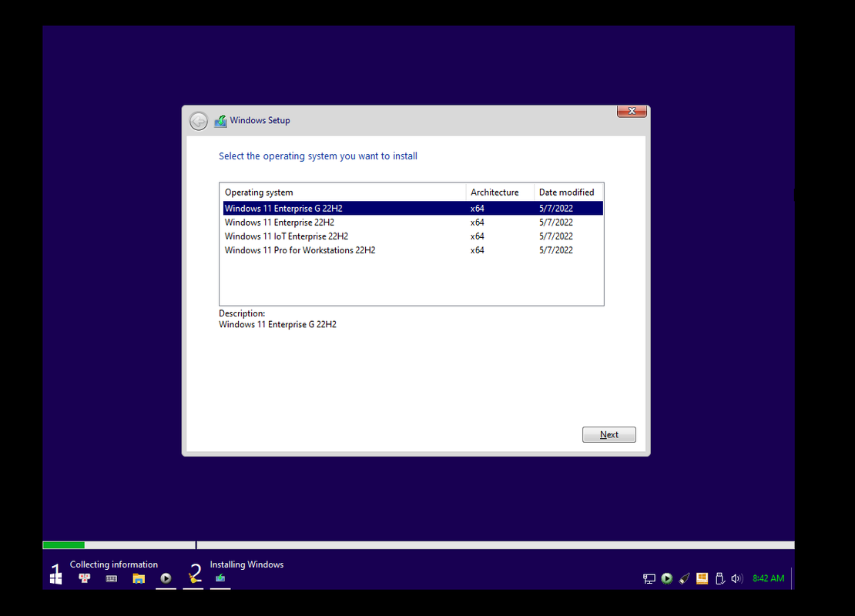Image resolution: width=855 pixels, height=616 pixels.
Task: Click the Windows Setup title icon
Action: pos(220,120)
